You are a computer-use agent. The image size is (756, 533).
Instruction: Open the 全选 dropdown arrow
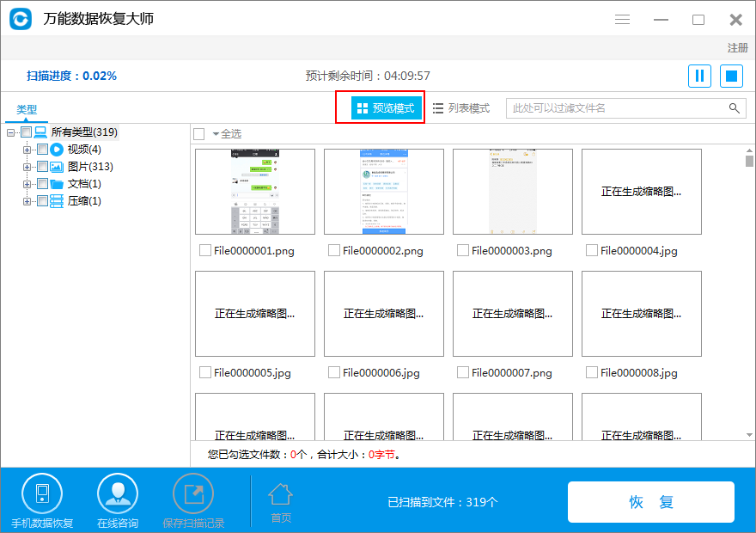[x=216, y=134]
